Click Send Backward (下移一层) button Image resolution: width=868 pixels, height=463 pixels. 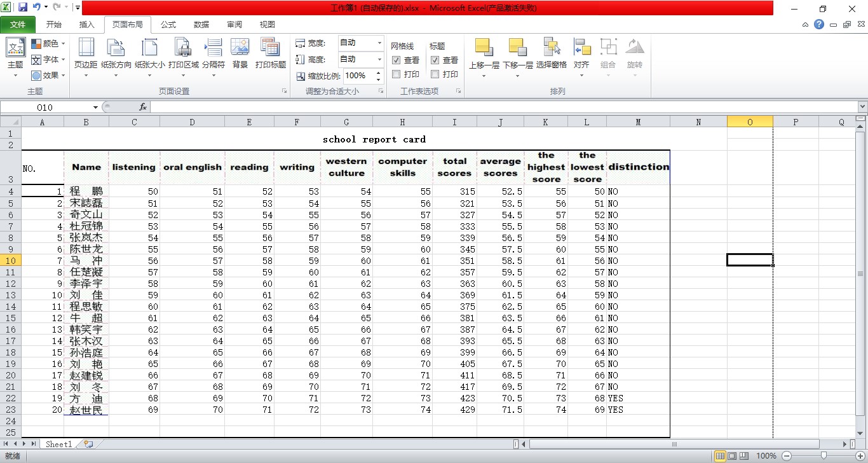click(518, 57)
